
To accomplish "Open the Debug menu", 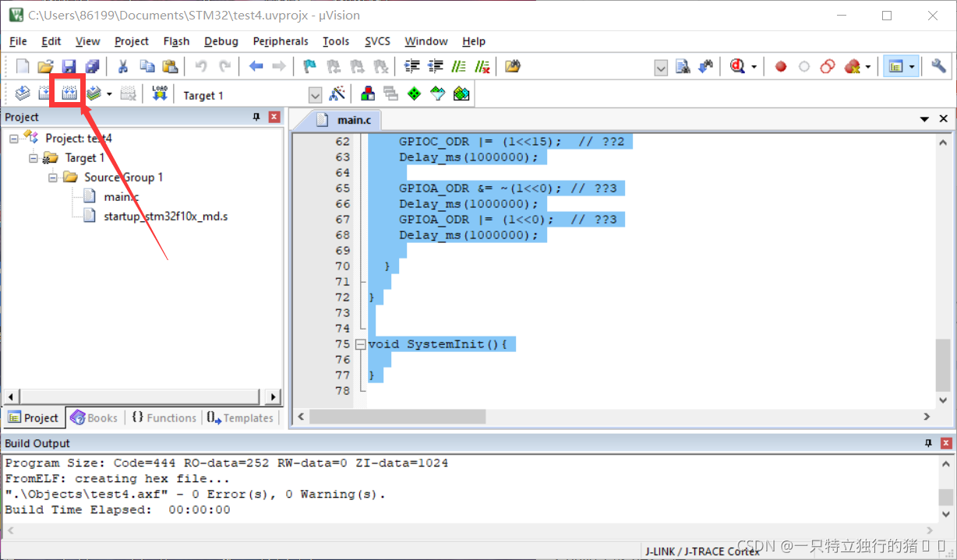I will click(221, 41).
